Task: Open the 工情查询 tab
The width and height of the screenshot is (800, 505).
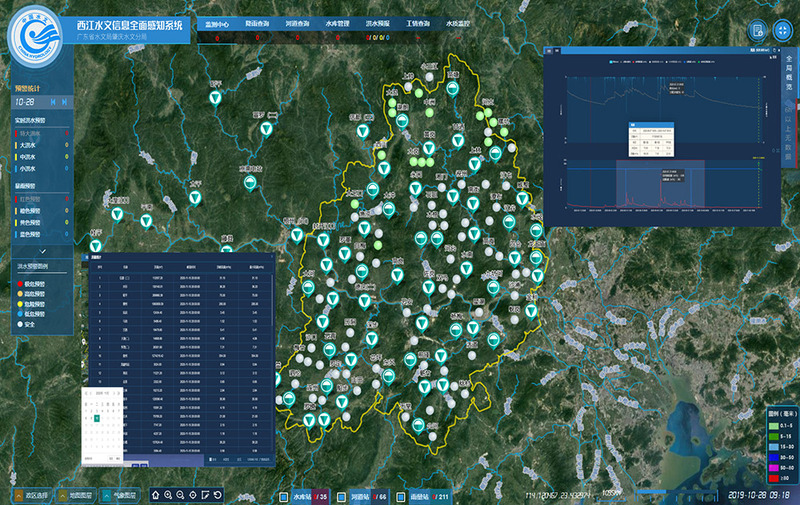Action: click(418, 23)
